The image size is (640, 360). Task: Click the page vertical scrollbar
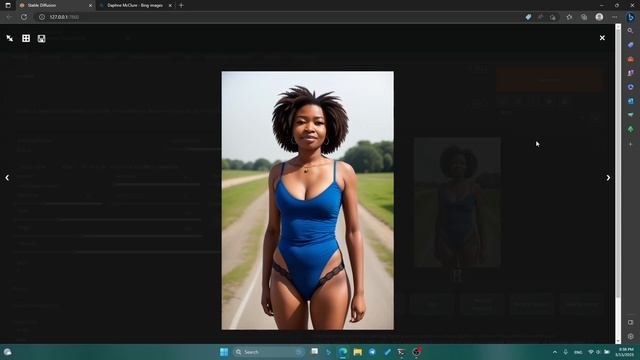coord(618,184)
